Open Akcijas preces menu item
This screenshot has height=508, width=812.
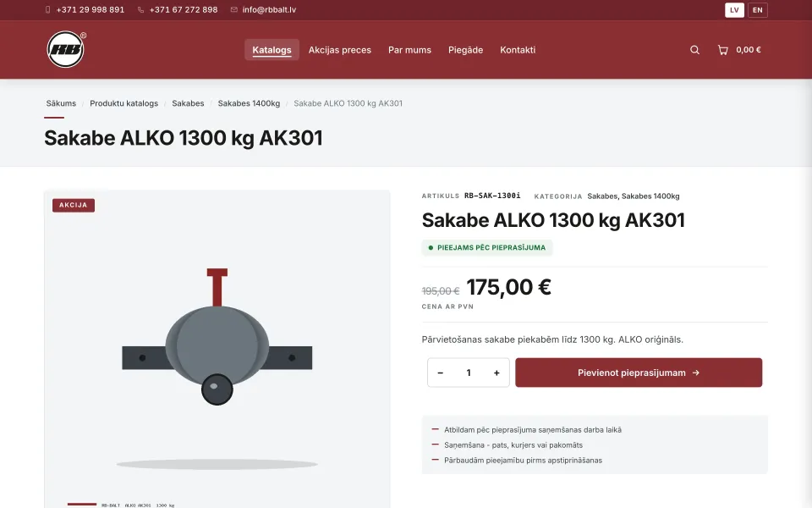coord(340,50)
